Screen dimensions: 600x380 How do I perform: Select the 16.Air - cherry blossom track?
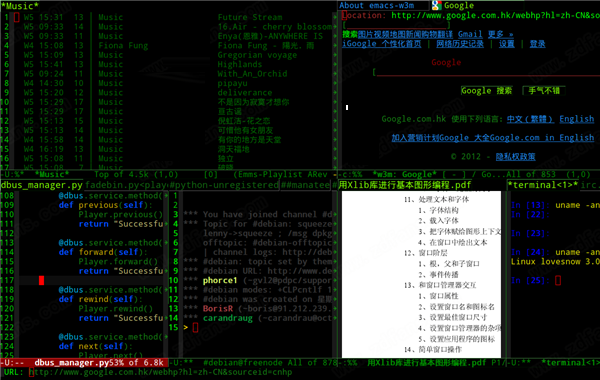tap(275, 27)
